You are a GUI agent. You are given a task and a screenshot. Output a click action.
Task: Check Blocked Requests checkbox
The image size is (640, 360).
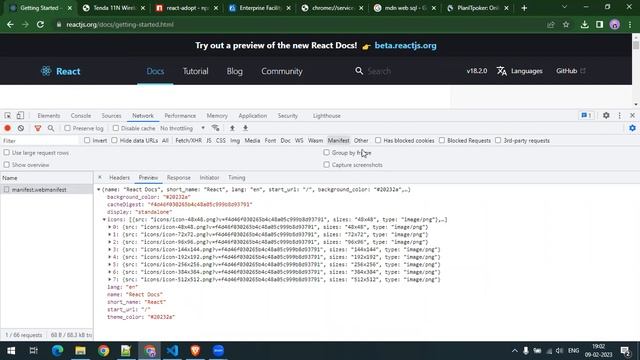pyautogui.click(x=442, y=140)
